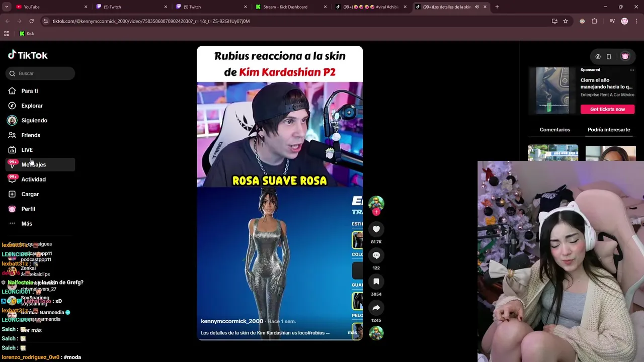
Task: Open new browser tab
Action: (497, 7)
